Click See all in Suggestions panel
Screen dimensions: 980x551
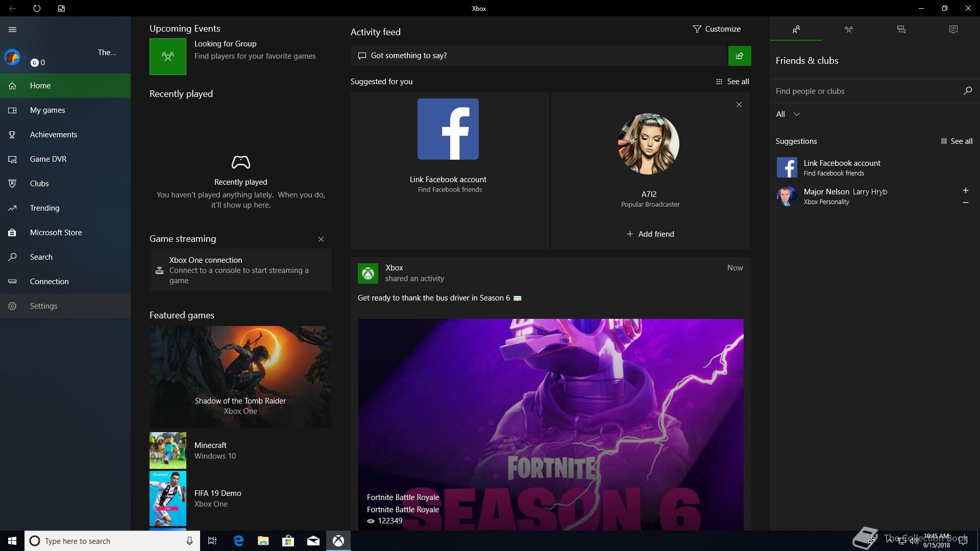tap(957, 141)
